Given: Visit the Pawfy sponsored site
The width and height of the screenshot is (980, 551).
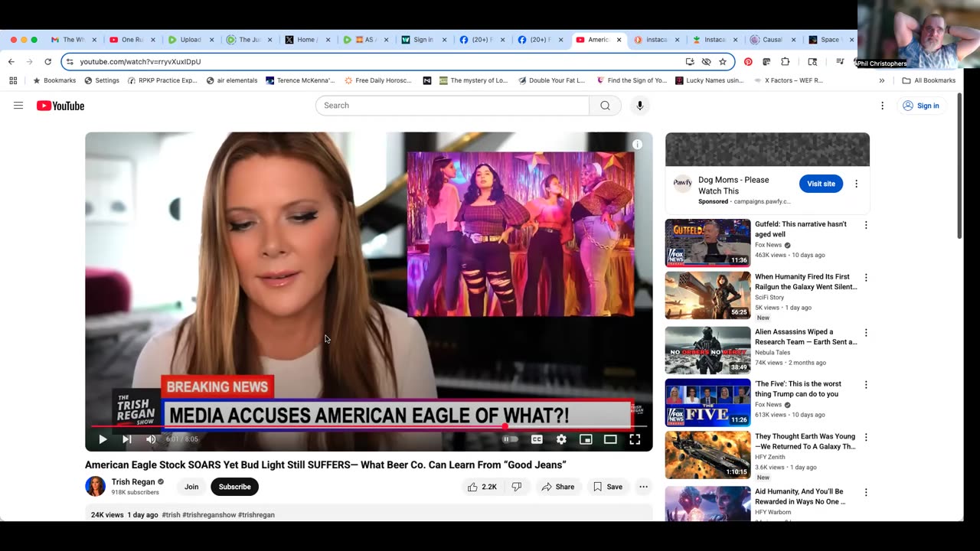Looking at the screenshot, I should (821, 184).
